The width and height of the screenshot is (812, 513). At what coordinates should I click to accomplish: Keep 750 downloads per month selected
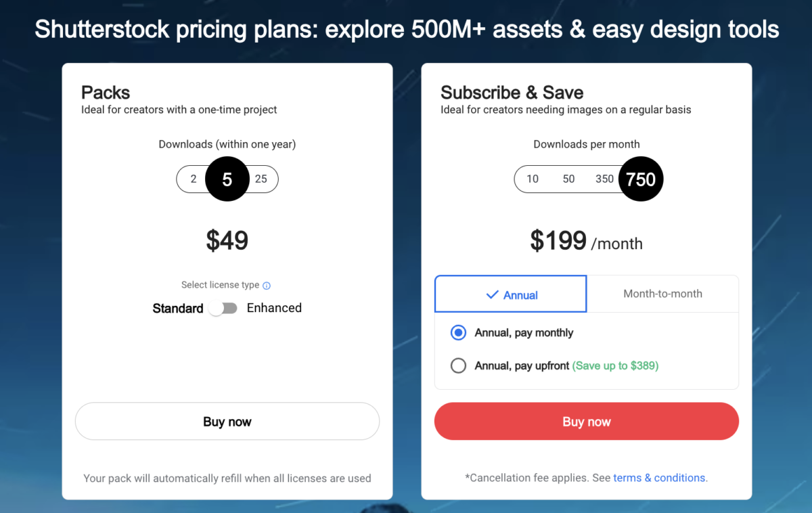coord(641,179)
